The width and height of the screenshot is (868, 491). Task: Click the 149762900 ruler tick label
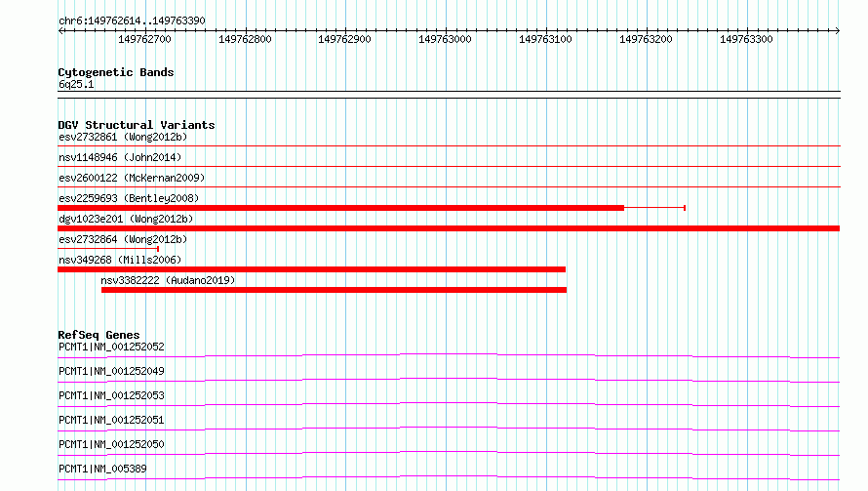click(344, 39)
